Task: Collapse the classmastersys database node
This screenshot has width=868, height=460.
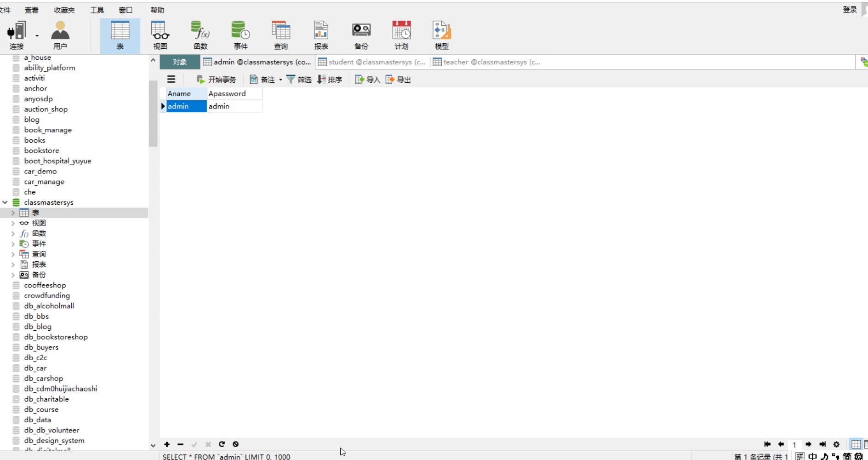Action: coord(5,202)
